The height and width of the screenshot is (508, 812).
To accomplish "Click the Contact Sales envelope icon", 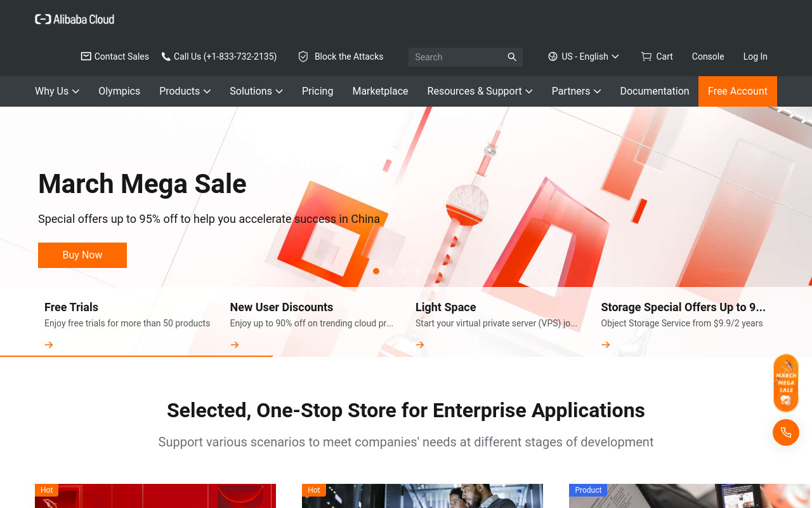I will click(86, 57).
